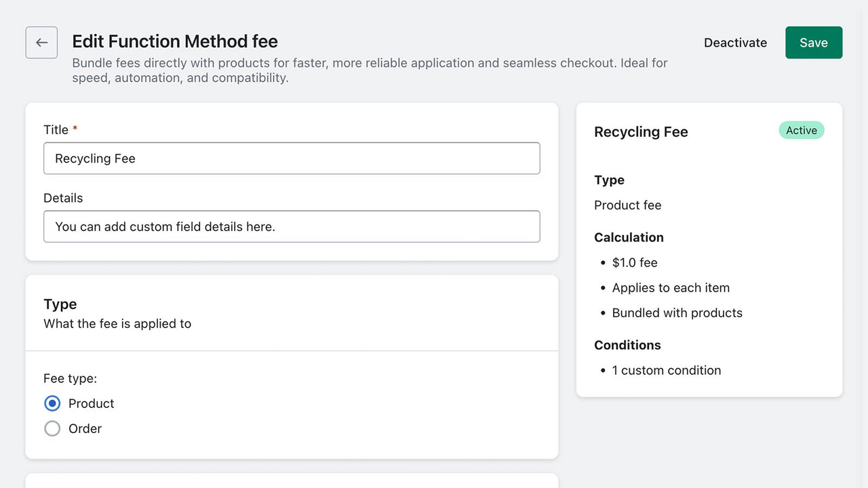Click the Recycling Fee summary heading

pos(640,131)
